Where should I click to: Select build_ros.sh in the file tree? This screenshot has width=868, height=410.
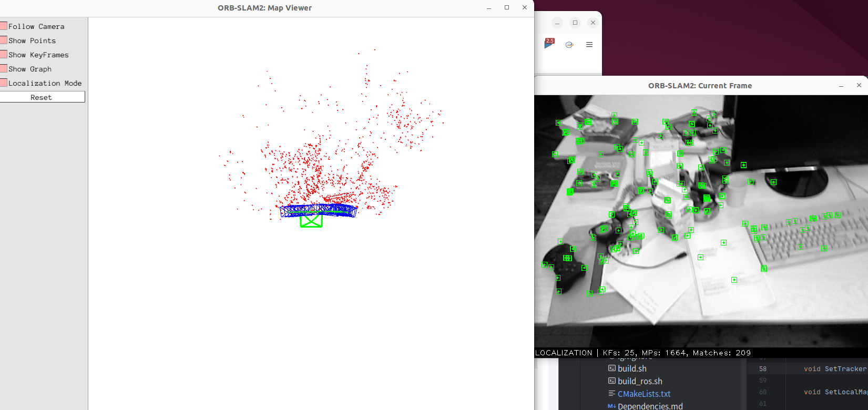(640, 381)
